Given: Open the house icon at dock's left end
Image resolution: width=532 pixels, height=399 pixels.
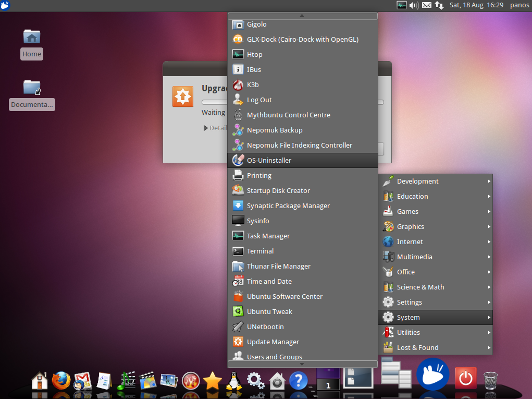Looking at the screenshot, I should point(40,380).
